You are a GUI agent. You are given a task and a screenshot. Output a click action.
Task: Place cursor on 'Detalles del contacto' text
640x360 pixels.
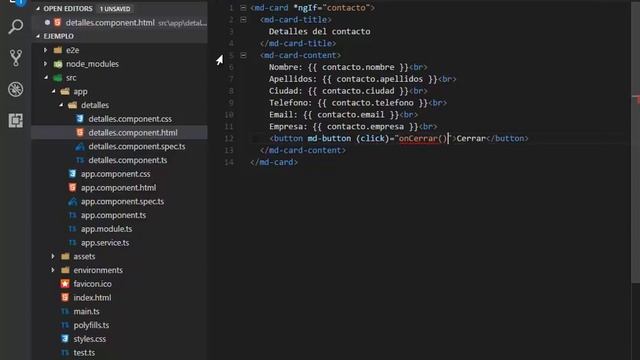[x=319, y=31]
